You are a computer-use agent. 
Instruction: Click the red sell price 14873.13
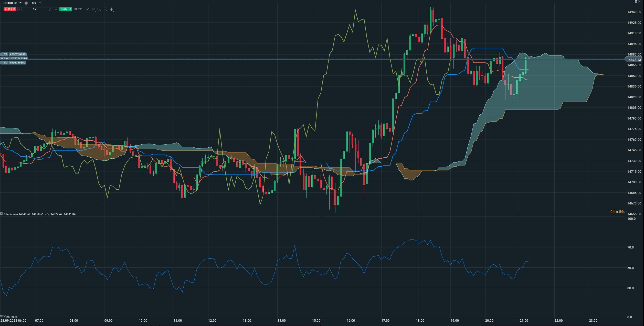[10, 9]
